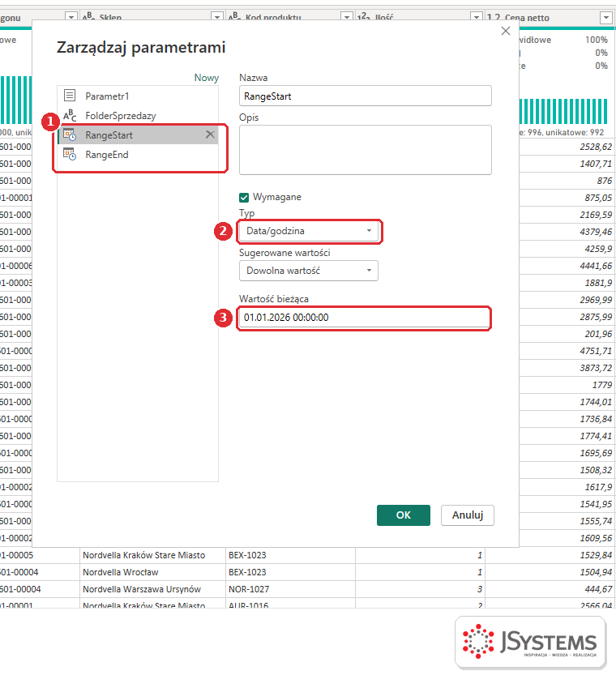Select price cell 4751,71
The width and height of the screenshot is (616, 675).
[567, 351]
